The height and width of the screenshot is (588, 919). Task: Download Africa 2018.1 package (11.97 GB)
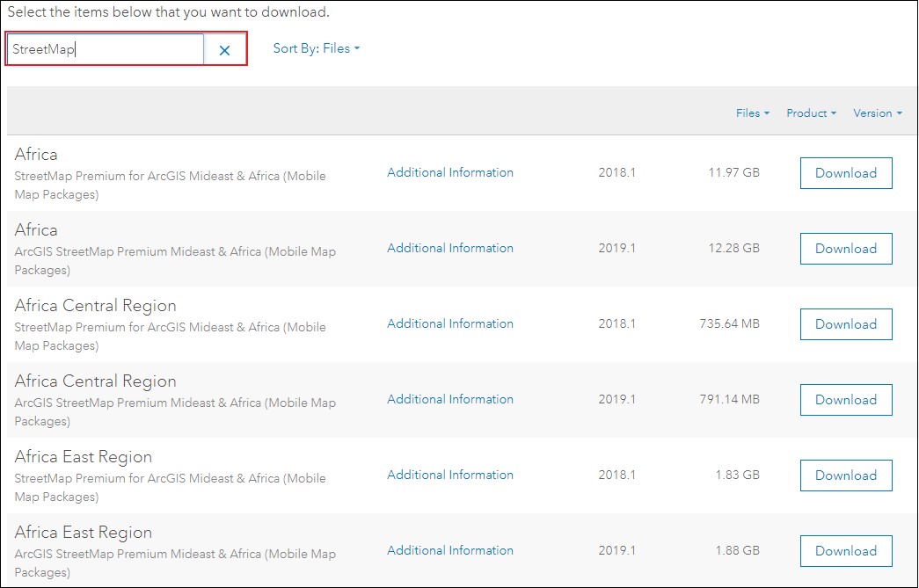click(846, 173)
